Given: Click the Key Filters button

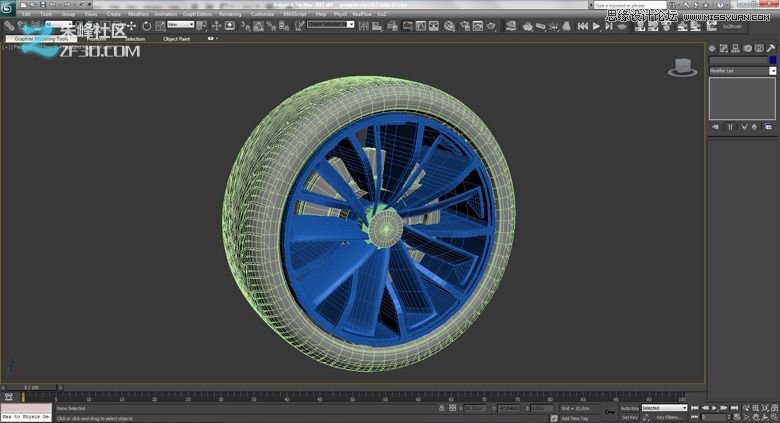Looking at the screenshot, I should coord(667,417).
